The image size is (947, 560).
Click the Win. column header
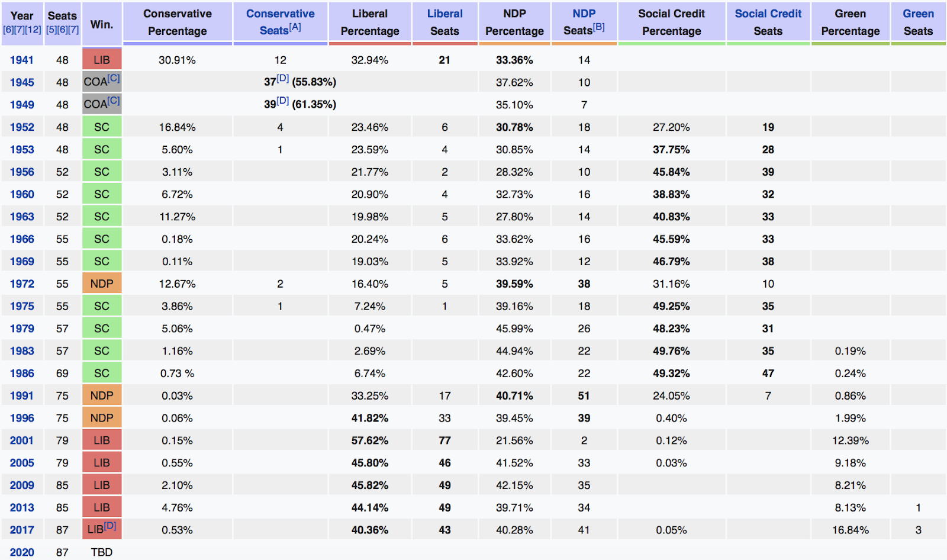102,24
